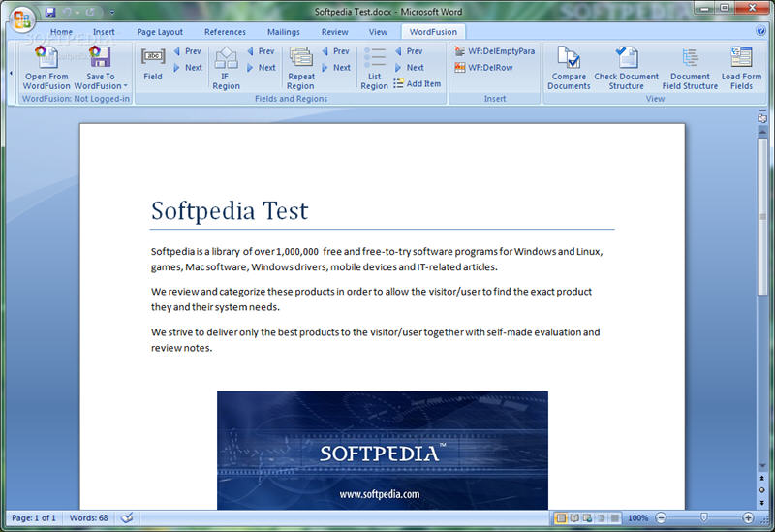Go to Prev List Region
This screenshot has height=532, width=775.
pyautogui.click(x=409, y=51)
